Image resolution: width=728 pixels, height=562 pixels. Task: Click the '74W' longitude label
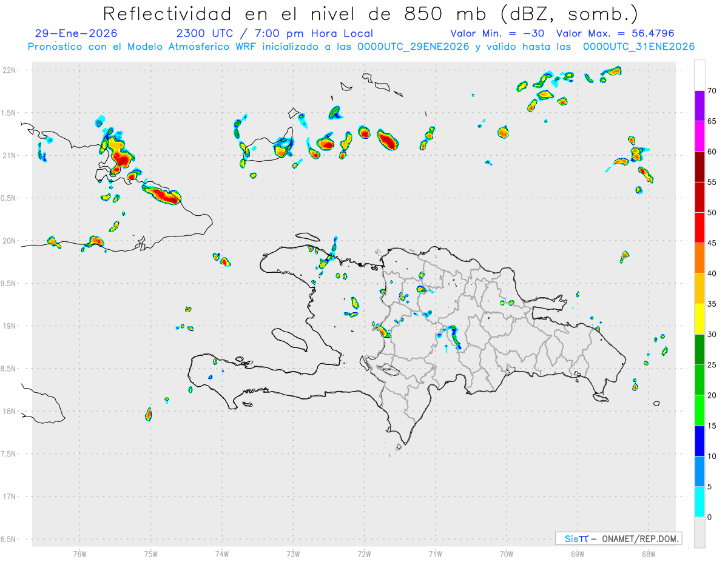click(x=222, y=554)
